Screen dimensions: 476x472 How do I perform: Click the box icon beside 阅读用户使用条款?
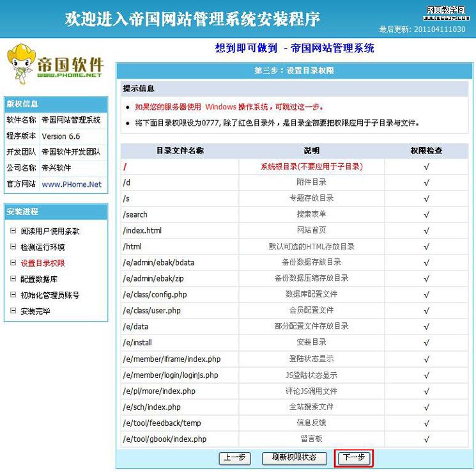click(13, 232)
